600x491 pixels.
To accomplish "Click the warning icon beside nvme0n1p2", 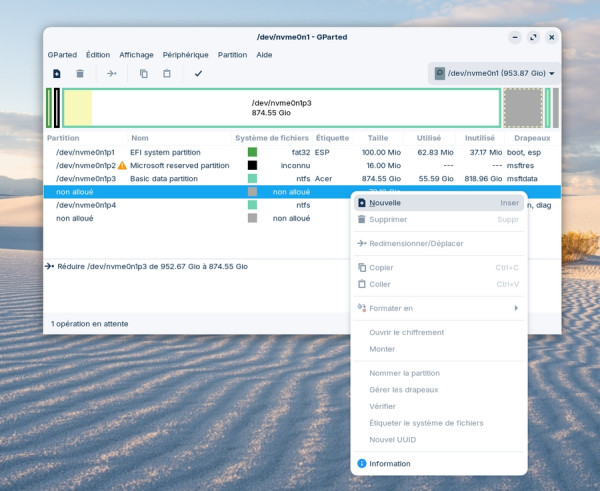I will pos(122,165).
